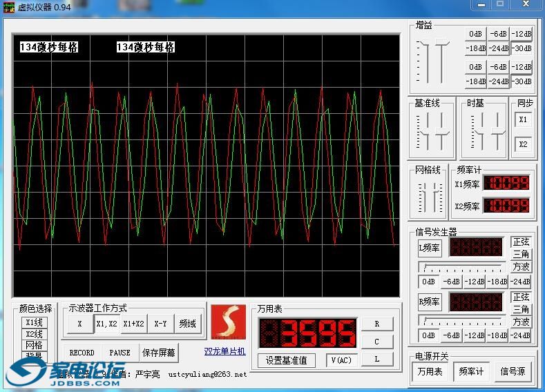Image resolution: width=545 pixels, height=392 pixels.
Task: Set upper-row gain to -30dB
Action: click(x=522, y=48)
